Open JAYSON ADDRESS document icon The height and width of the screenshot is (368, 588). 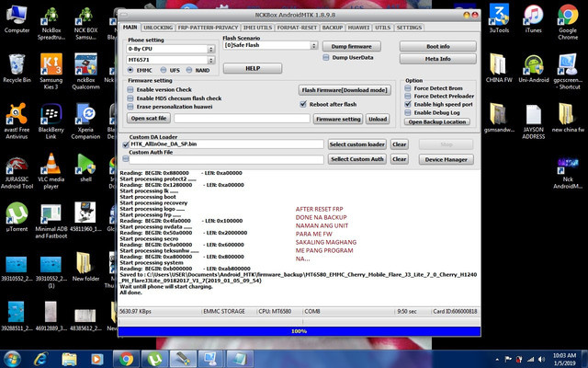(533, 121)
